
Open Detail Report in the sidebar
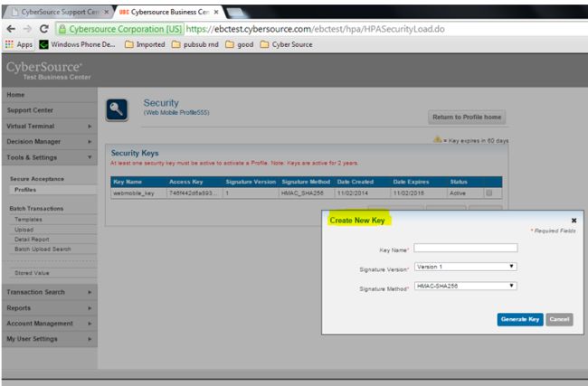(52, 239)
